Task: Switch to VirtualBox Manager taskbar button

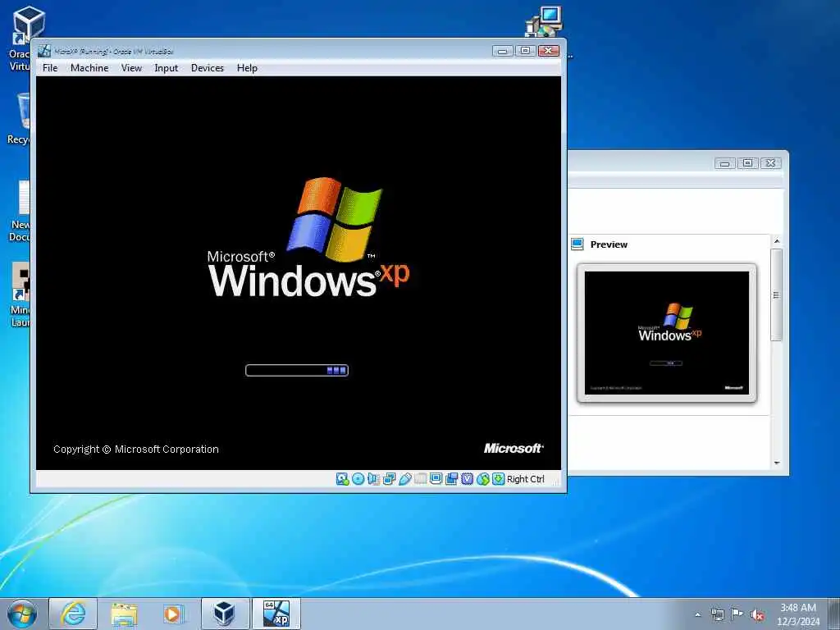Action: [x=225, y=614]
